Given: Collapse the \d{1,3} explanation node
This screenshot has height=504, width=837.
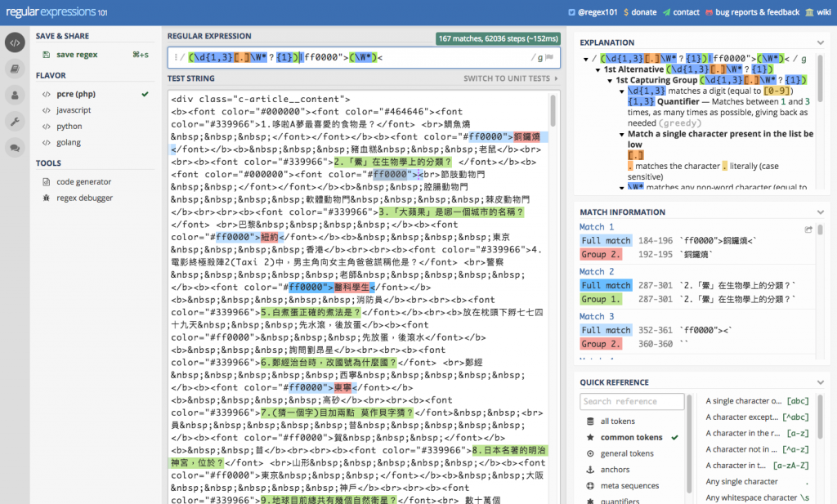Looking at the screenshot, I should click(622, 91).
